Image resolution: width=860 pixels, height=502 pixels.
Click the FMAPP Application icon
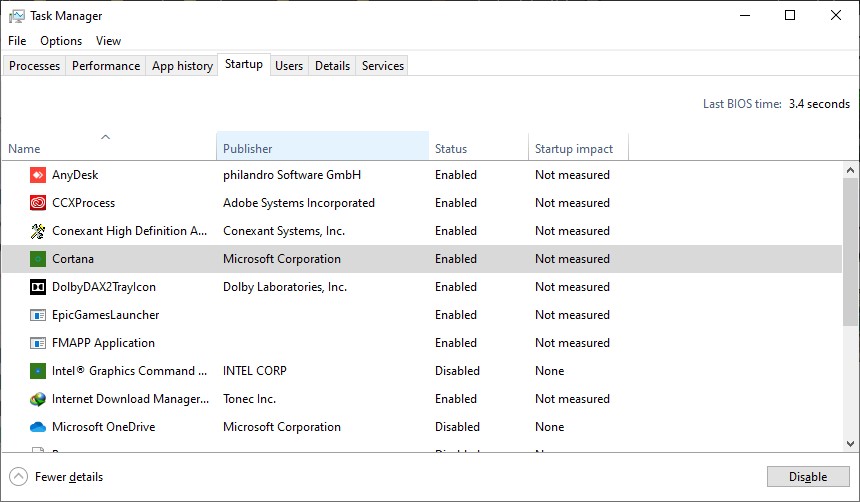(38, 343)
